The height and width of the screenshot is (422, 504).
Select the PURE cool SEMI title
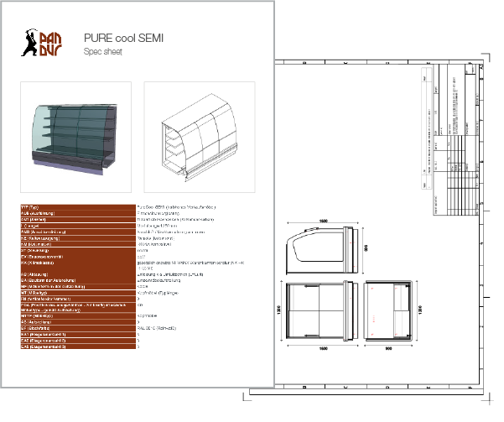123,38
